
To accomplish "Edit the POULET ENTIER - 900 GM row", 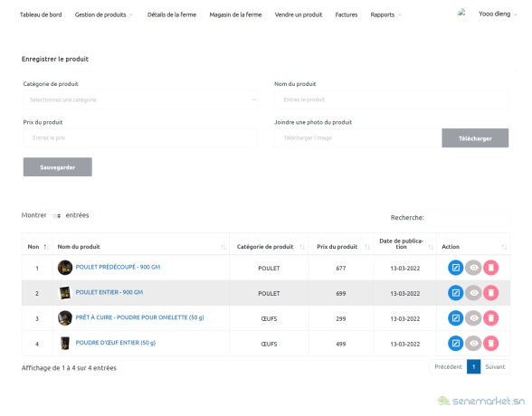I will [455, 293].
